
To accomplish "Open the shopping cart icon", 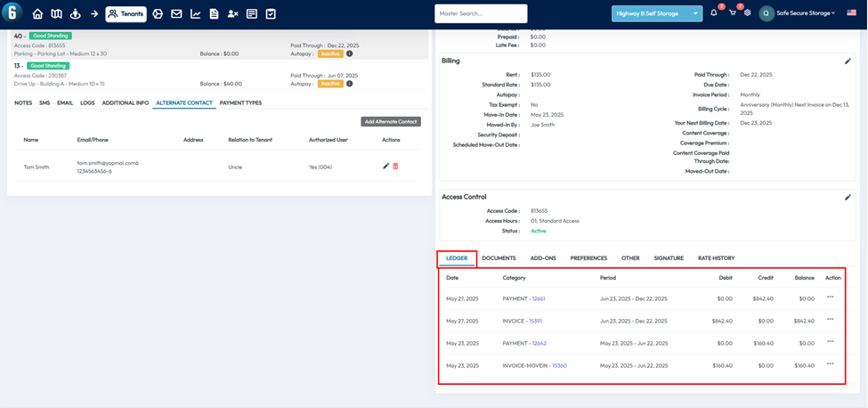I will [x=732, y=13].
